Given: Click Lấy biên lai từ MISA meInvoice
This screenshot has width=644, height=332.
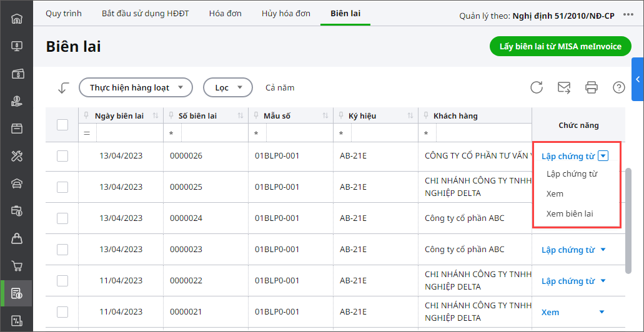Looking at the screenshot, I should tap(560, 46).
